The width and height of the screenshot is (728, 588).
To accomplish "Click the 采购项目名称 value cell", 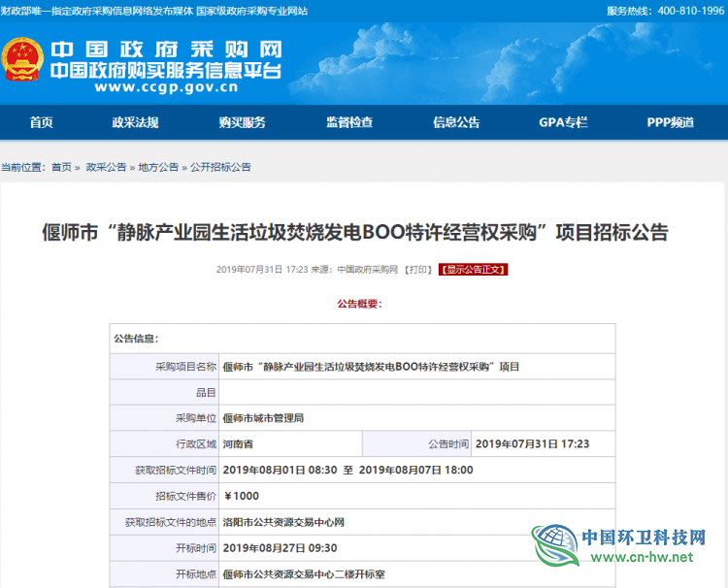I will 417,367.
